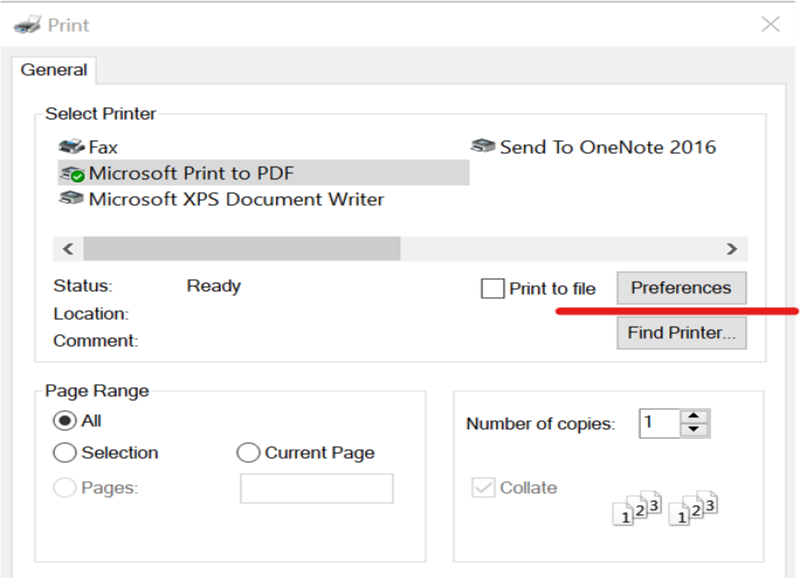
Task: Toggle the Collate checkbox
Action: (483, 488)
